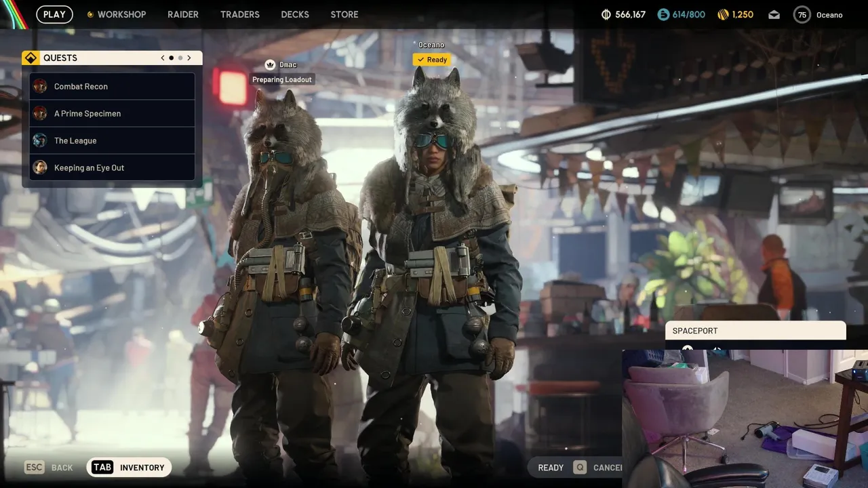Open the WORKSHOP tab
The height and width of the screenshot is (488, 868).
point(121,14)
